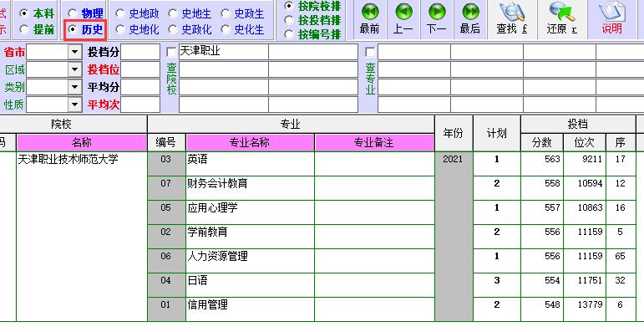Sort by 按编号排 option
The height and width of the screenshot is (332, 644).
pyautogui.click(x=289, y=34)
